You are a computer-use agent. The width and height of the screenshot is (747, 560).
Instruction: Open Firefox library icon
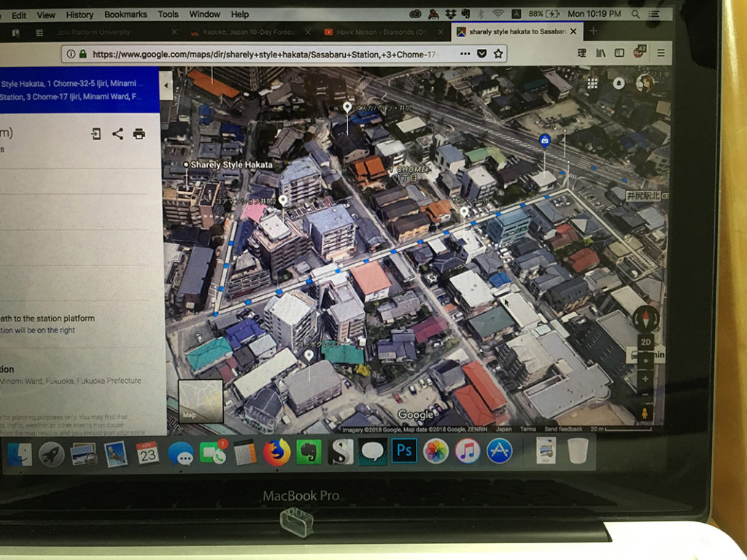tap(601, 52)
